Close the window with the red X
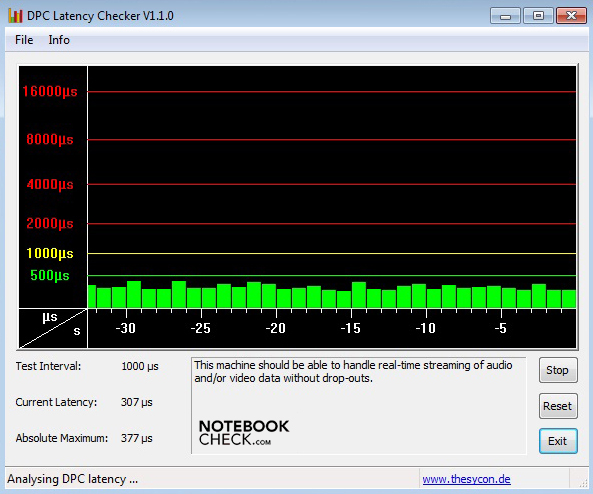593x494 pixels. tap(571, 16)
